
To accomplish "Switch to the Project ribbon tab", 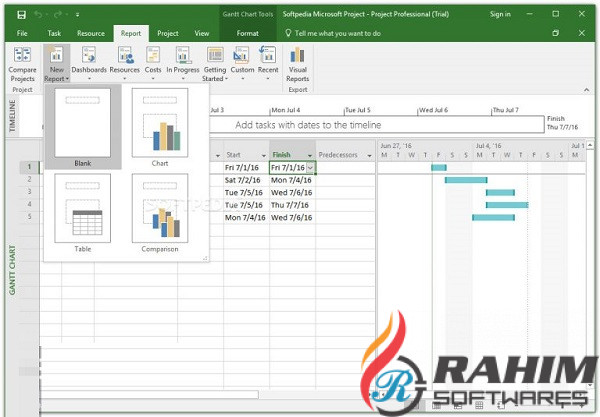I will pyautogui.click(x=168, y=34).
